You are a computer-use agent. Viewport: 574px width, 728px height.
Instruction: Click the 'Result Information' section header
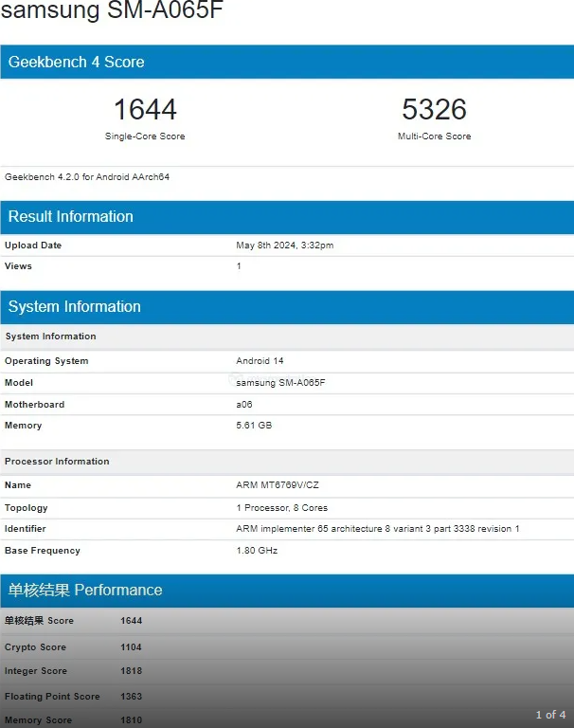[287, 217]
